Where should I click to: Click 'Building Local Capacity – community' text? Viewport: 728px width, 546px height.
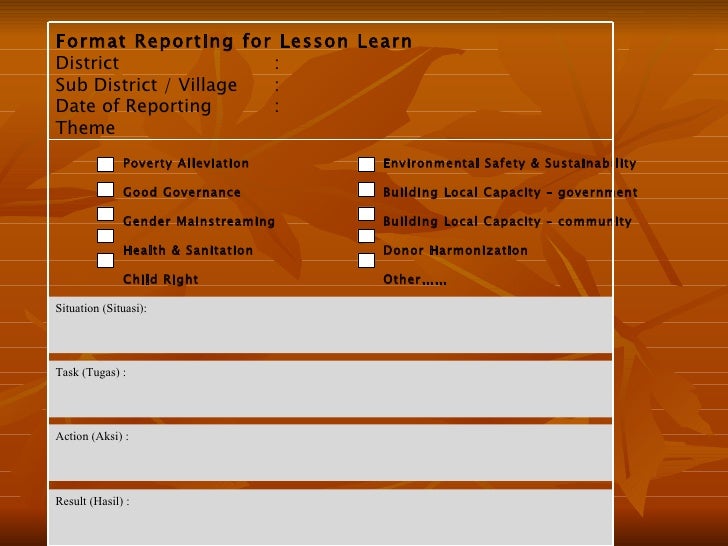(507, 221)
